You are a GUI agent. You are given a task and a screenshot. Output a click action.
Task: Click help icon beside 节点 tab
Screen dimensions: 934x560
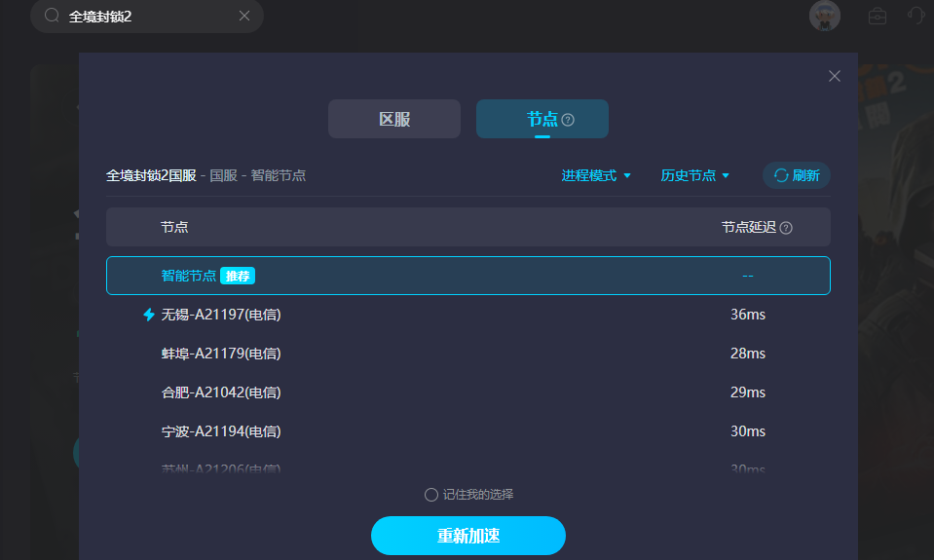[568, 120]
